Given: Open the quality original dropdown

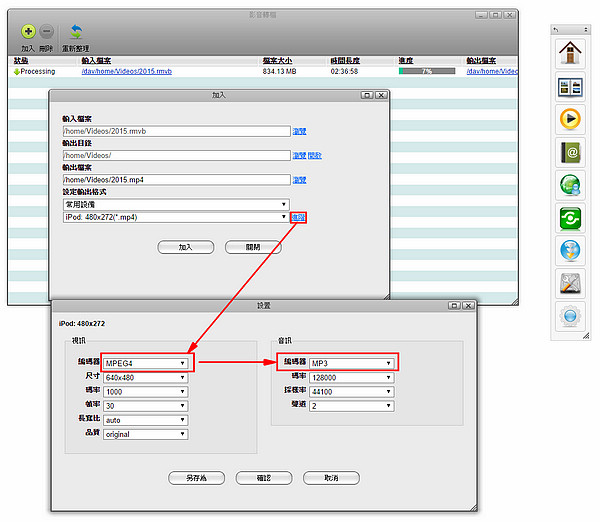Looking at the screenshot, I should (x=145, y=434).
